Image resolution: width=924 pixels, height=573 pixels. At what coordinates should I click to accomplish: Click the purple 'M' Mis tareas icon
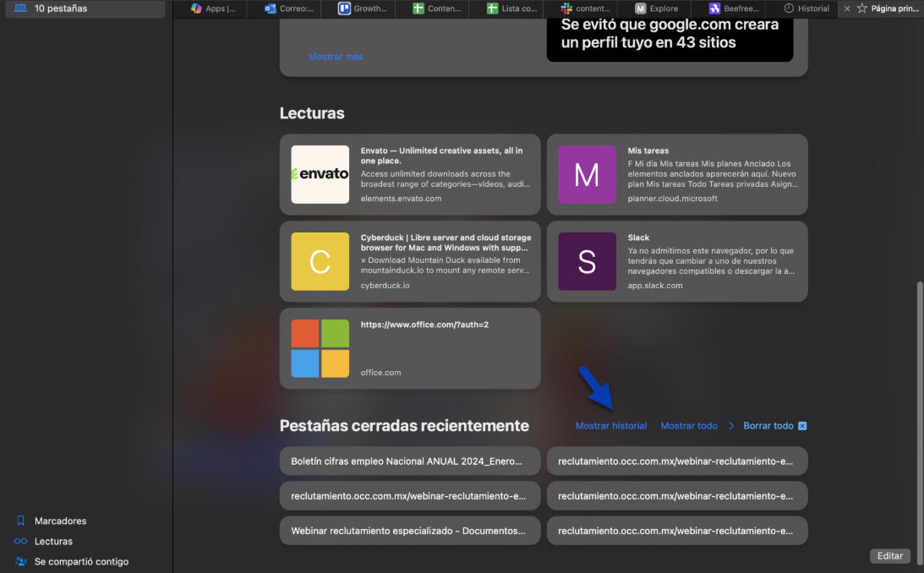pos(587,174)
